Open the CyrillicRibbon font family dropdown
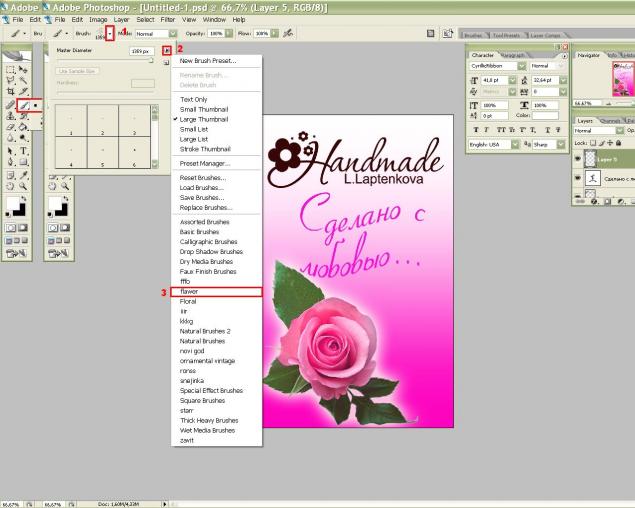 [x=522, y=65]
